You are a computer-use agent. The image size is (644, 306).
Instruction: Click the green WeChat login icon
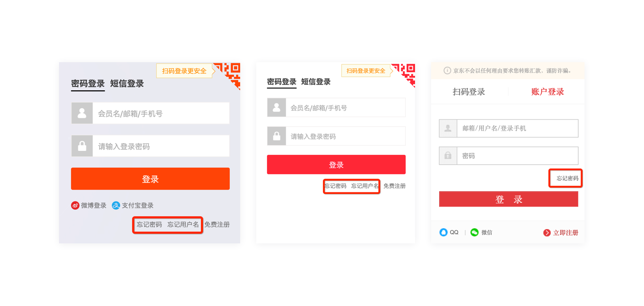475,232
